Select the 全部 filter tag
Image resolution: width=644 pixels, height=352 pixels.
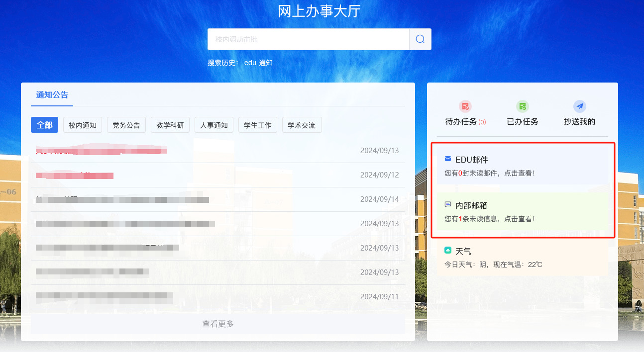pos(44,125)
